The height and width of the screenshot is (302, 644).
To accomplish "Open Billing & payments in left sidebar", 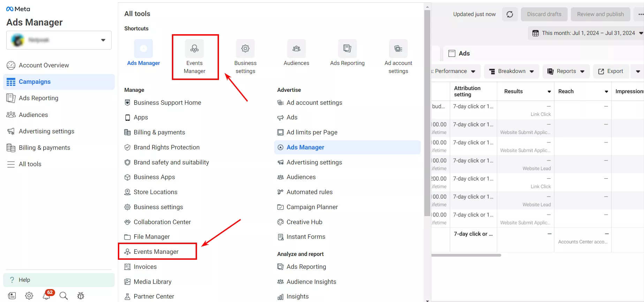I will click(59, 148).
